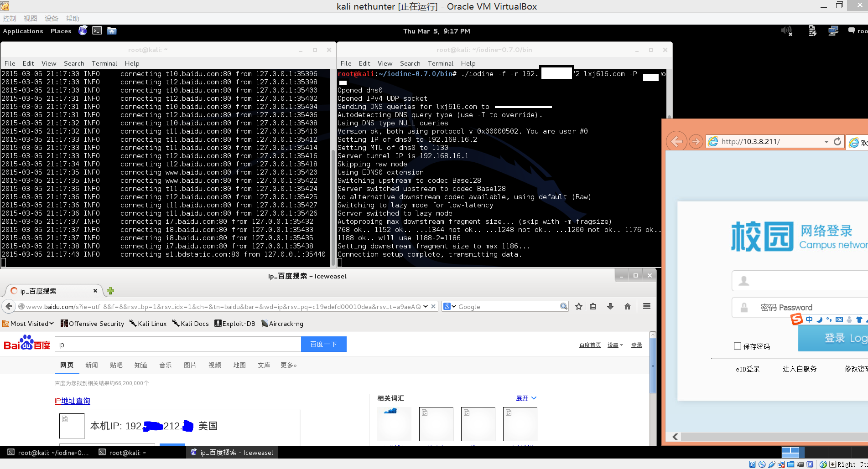Click the blue 登录 Login button
Screen dimensions: 868x469
click(833, 338)
